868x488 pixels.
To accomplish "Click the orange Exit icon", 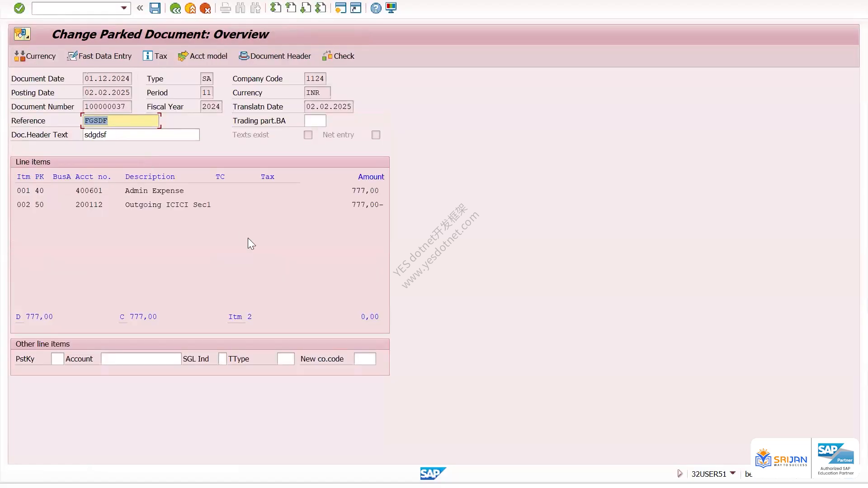I will pos(190,8).
